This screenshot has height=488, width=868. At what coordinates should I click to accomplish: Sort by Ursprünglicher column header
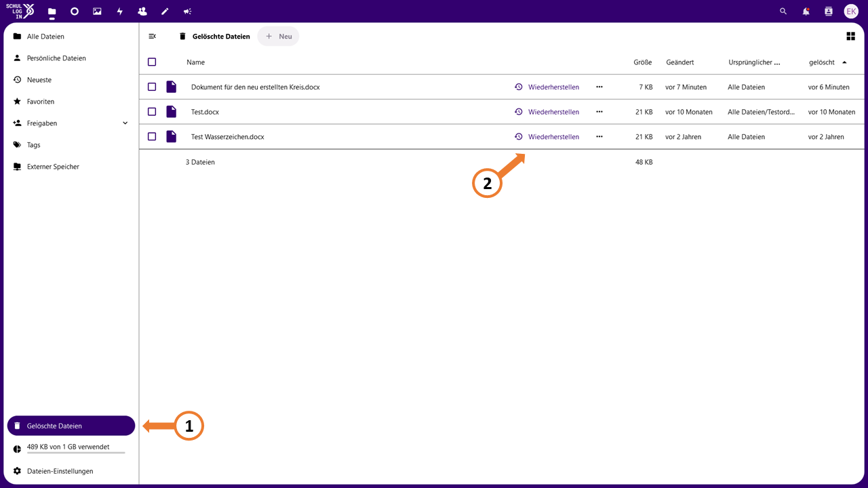pos(754,62)
